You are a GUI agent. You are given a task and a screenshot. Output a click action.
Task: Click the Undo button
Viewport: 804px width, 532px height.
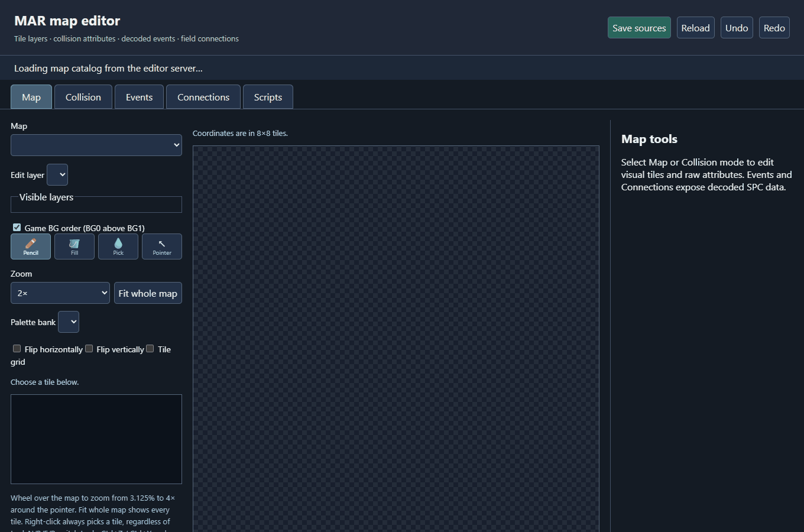click(737, 28)
